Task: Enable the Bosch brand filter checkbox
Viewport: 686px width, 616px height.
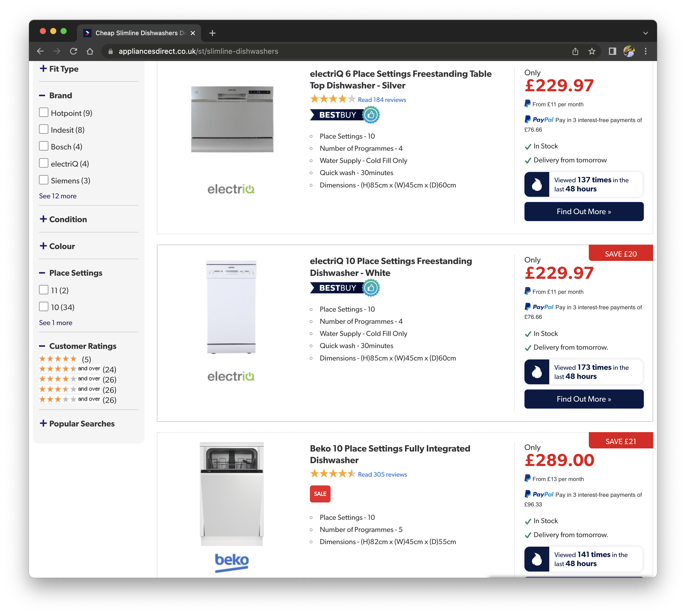Action: pos(44,146)
